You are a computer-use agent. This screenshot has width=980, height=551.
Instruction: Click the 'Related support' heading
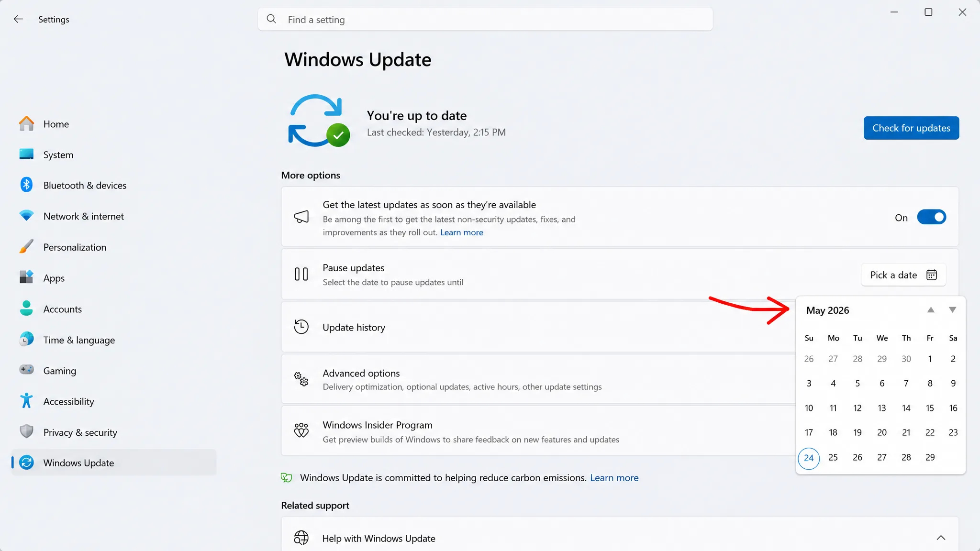tap(315, 506)
